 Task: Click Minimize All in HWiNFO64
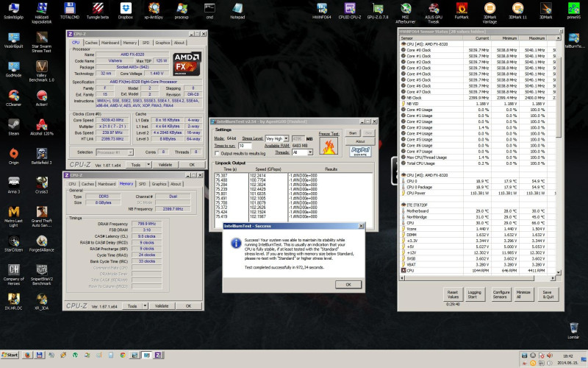(x=523, y=294)
